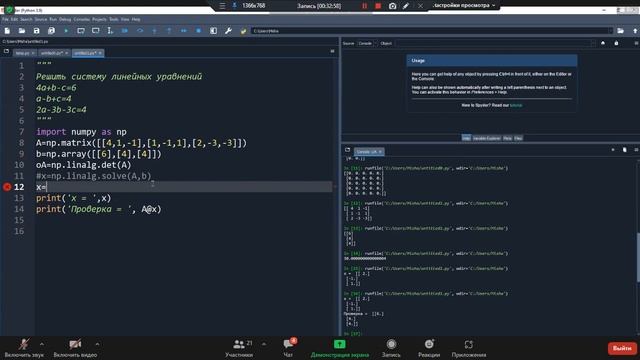The image size is (640, 360).
Task: Select the Console 1/A tab
Action: (369, 152)
